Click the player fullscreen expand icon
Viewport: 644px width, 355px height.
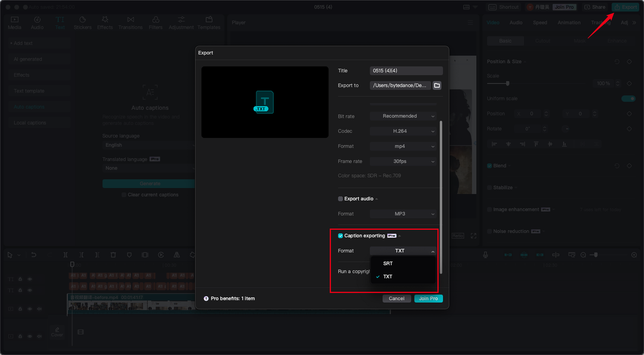[x=473, y=236]
